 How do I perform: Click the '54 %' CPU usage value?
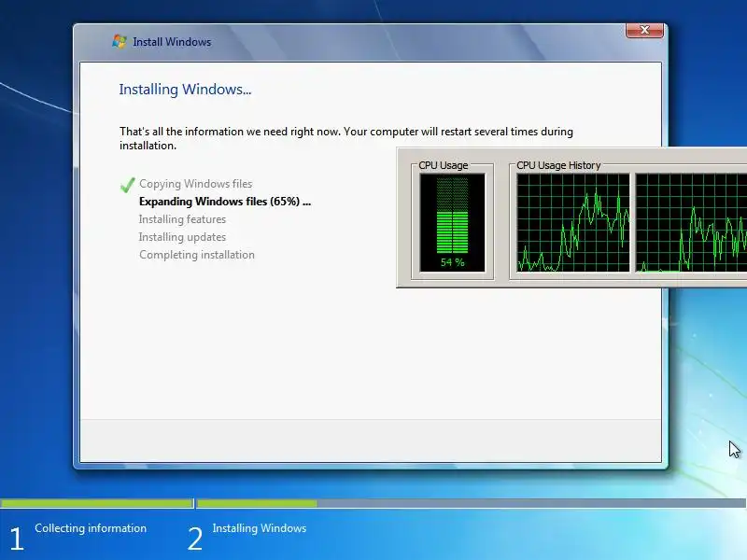(x=452, y=262)
